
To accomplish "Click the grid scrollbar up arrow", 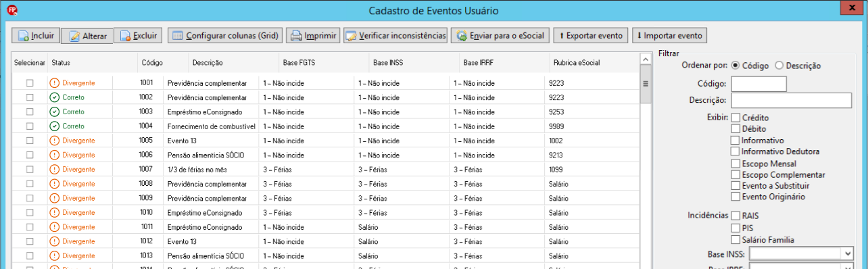I will [x=645, y=59].
